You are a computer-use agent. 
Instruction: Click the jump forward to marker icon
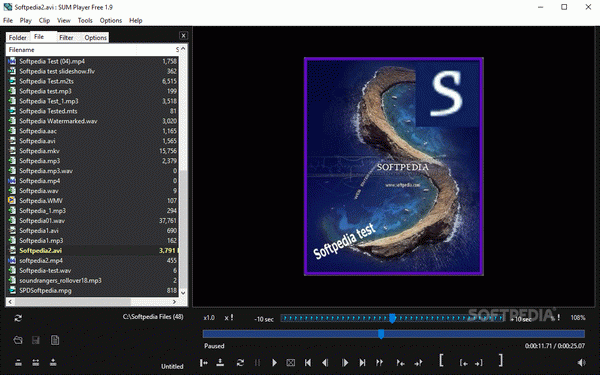tap(419, 362)
